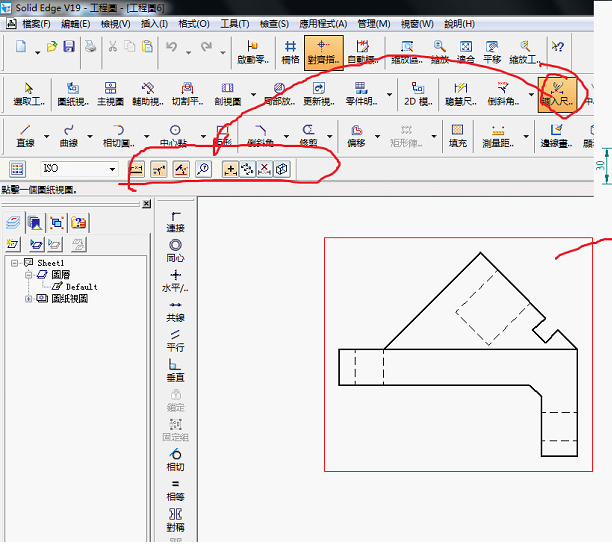Toggle the remove dimensions X option
The width and height of the screenshot is (612, 544).
[x=264, y=169]
